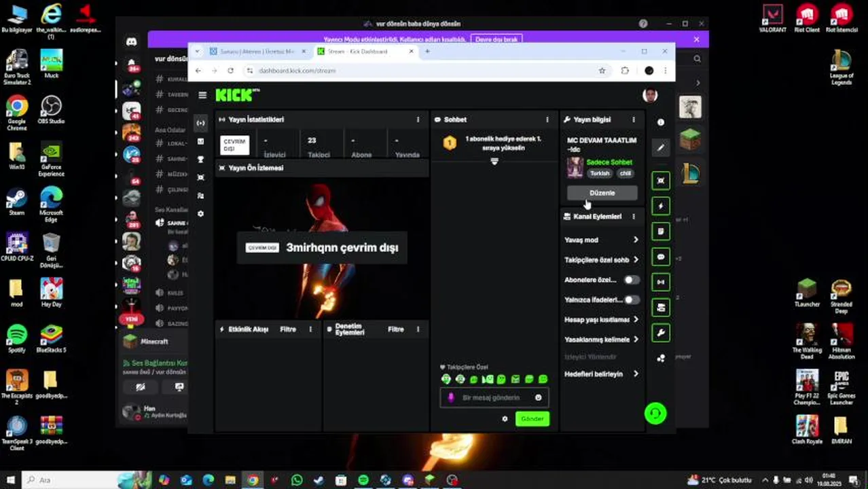Go back in Chrome
Viewport: 868px width, 489px height.
coord(198,71)
